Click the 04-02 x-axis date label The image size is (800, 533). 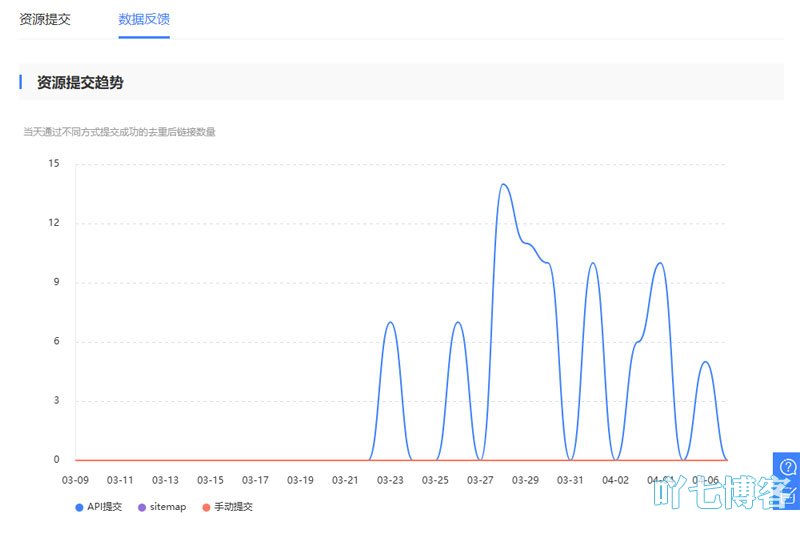click(616, 480)
